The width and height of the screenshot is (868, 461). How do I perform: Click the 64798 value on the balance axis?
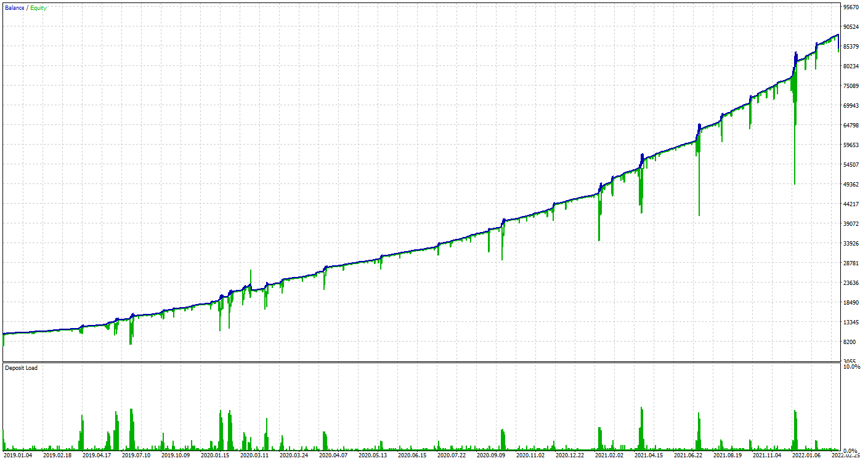pos(851,126)
